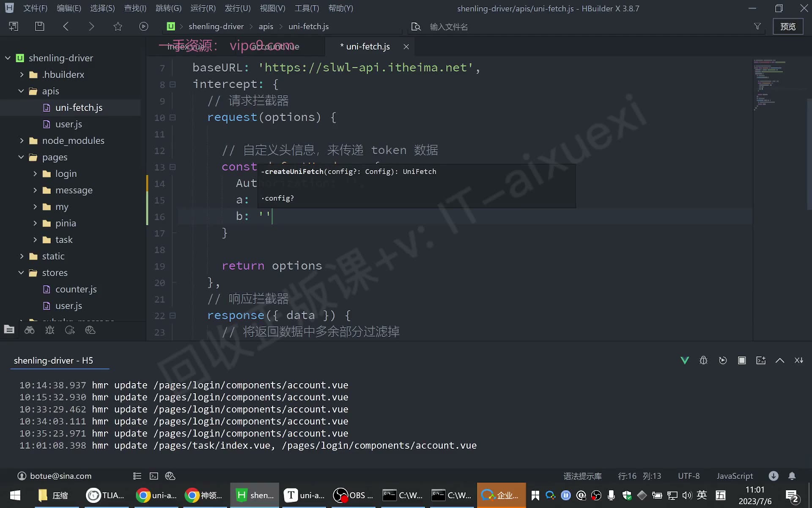Screen dimensions: 812x508
Task: Open the file search magnifier icon
Action: 416,27
